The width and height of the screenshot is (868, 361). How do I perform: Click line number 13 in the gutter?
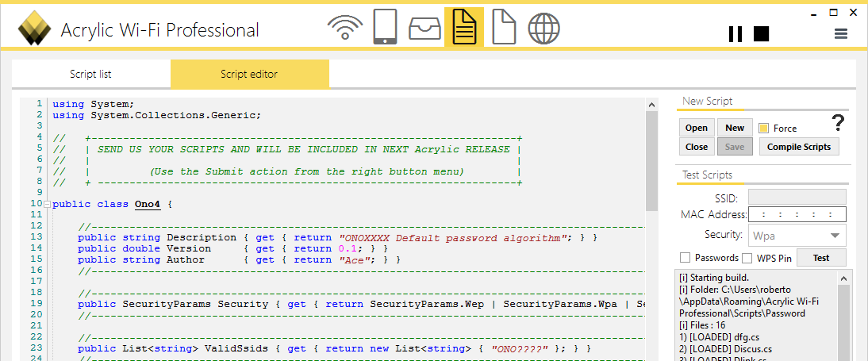(x=36, y=237)
